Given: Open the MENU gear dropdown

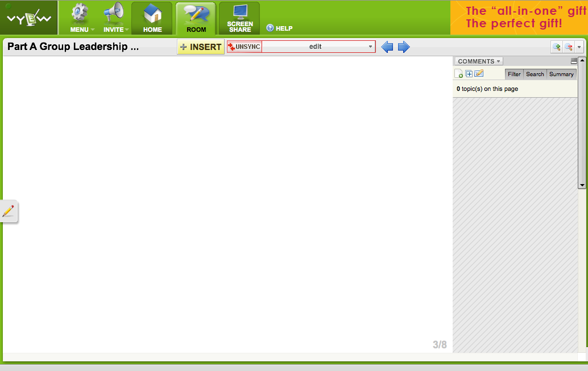Looking at the screenshot, I should pos(82,18).
